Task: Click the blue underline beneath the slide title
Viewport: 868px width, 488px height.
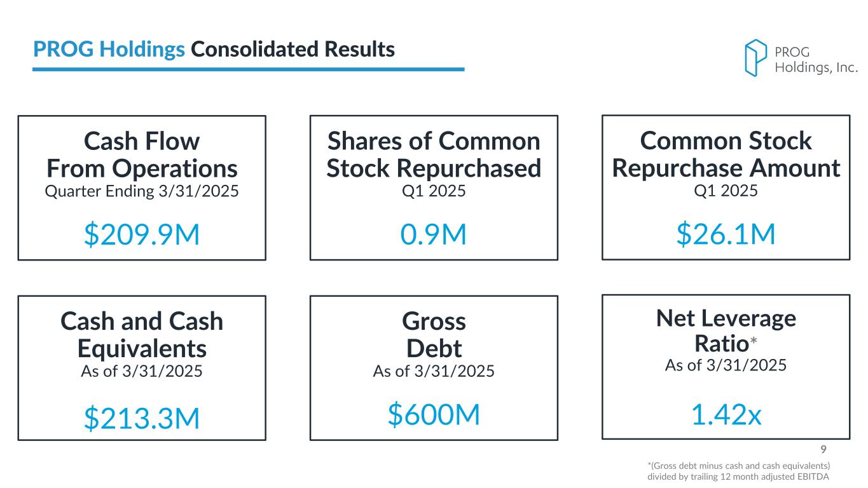Action: [248, 69]
